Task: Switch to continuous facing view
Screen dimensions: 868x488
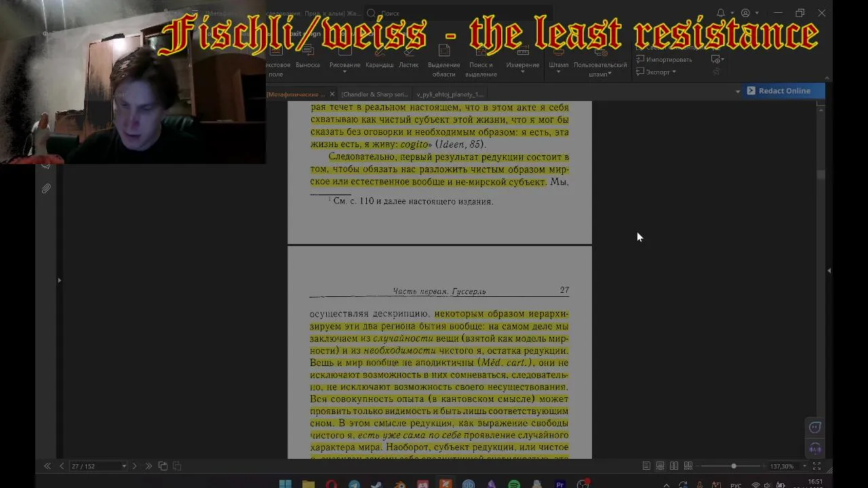Action: coord(688,466)
